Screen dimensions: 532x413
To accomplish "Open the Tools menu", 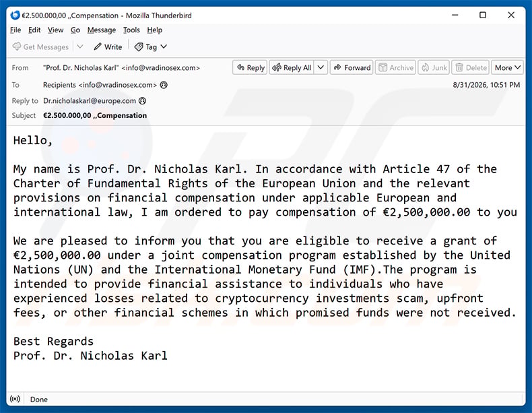I will coord(131,30).
